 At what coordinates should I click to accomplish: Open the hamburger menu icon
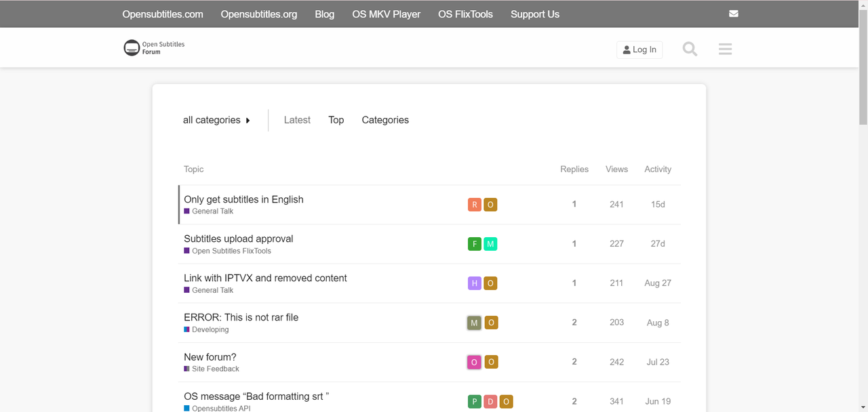(x=725, y=49)
